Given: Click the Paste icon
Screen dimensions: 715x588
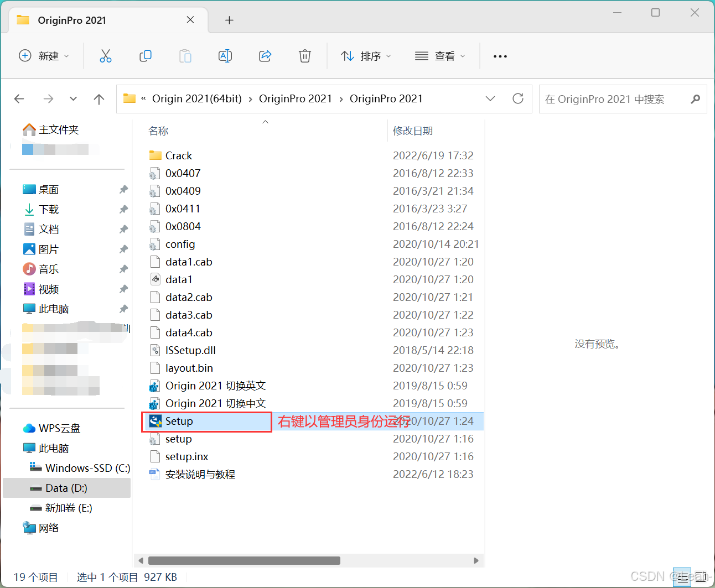Looking at the screenshot, I should (x=185, y=55).
